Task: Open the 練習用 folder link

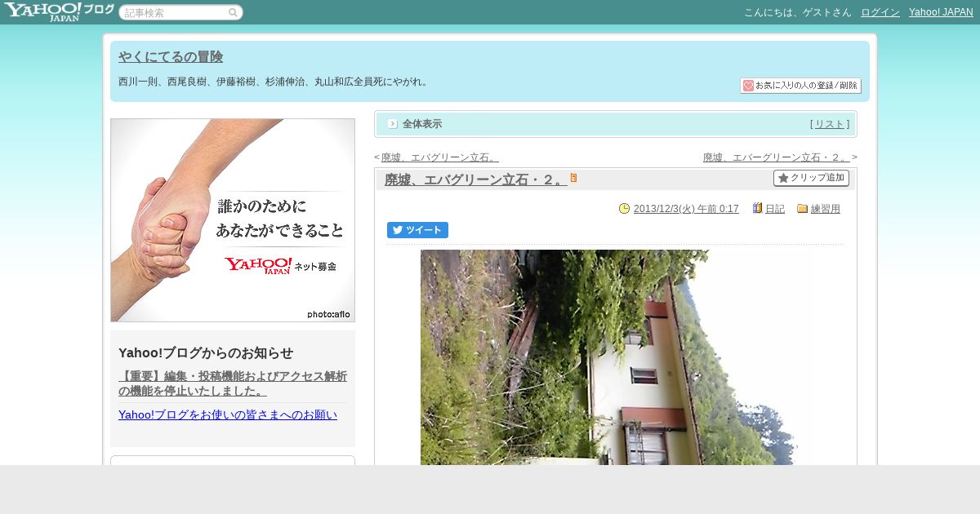Action: click(x=826, y=209)
